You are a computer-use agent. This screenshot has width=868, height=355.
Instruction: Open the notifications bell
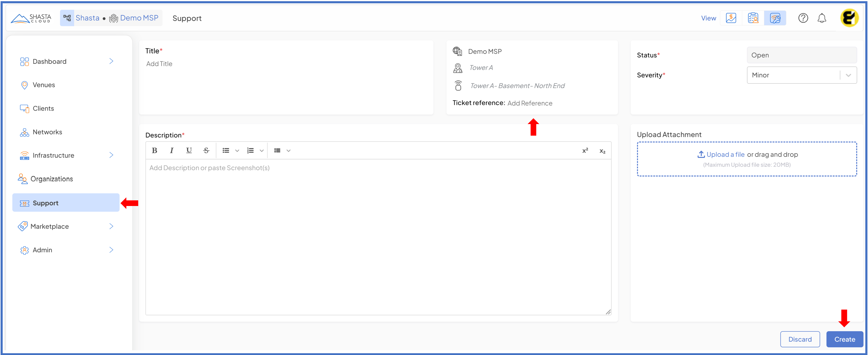click(822, 18)
